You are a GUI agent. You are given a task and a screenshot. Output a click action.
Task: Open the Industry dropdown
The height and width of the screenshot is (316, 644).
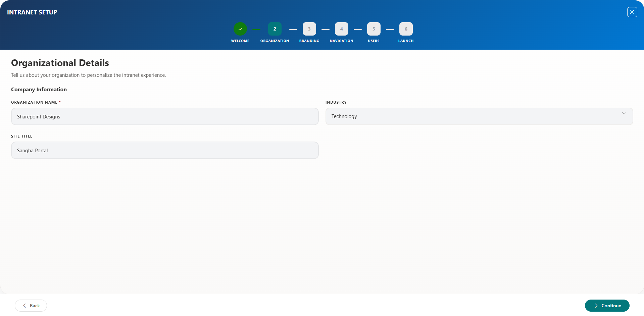pyautogui.click(x=479, y=116)
